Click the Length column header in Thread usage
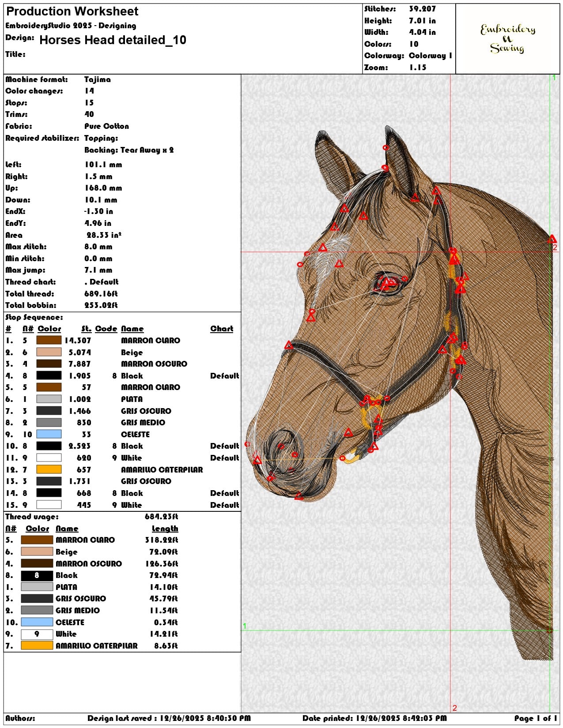Viewport: 563px width, 728px height. pyautogui.click(x=165, y=529)
